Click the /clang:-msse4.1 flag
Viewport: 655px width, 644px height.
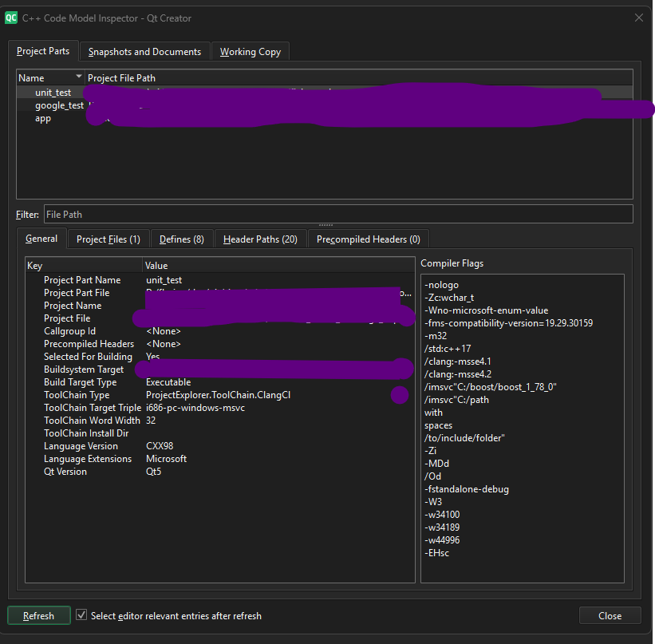[x=457, y=362]
